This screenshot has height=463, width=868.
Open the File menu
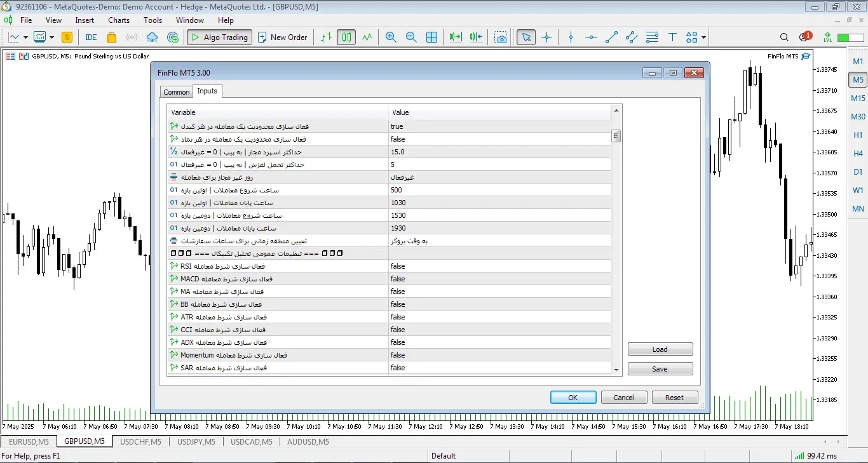[26, 20]
